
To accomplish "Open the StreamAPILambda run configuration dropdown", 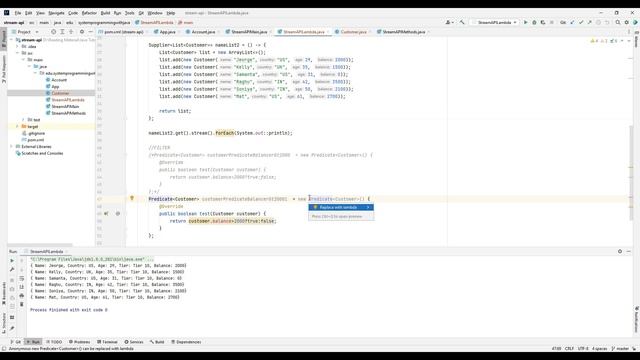I will [x=495, y=22].
